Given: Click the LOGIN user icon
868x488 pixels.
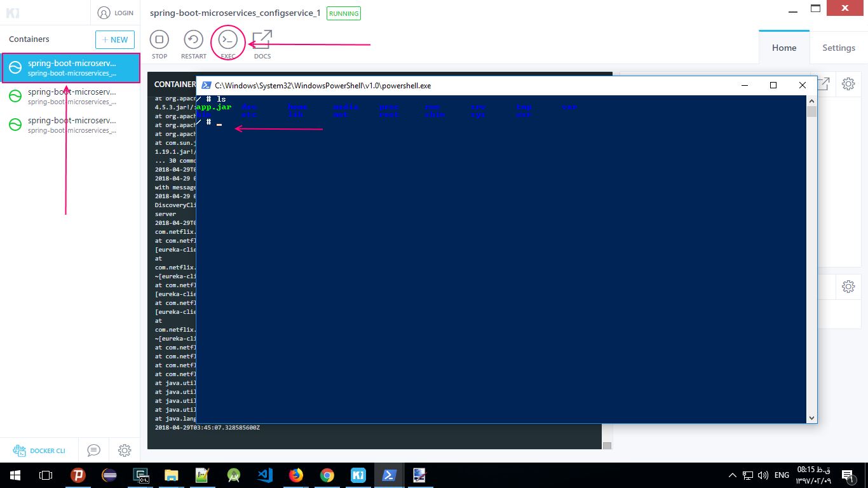Looking at the screenshot, I should click(104, 13).
